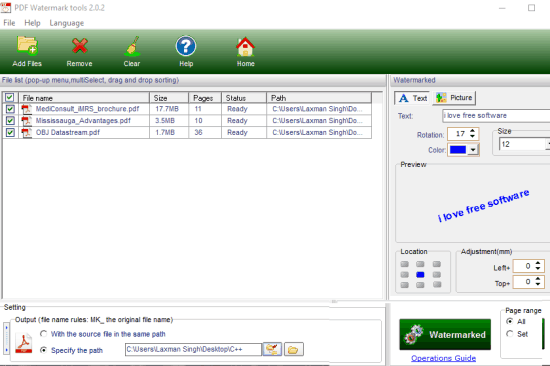Click PDF icon of MediConsult_iMRS_brochure.pdf
This screenshot has height=366, width=550.
(26, 109)
